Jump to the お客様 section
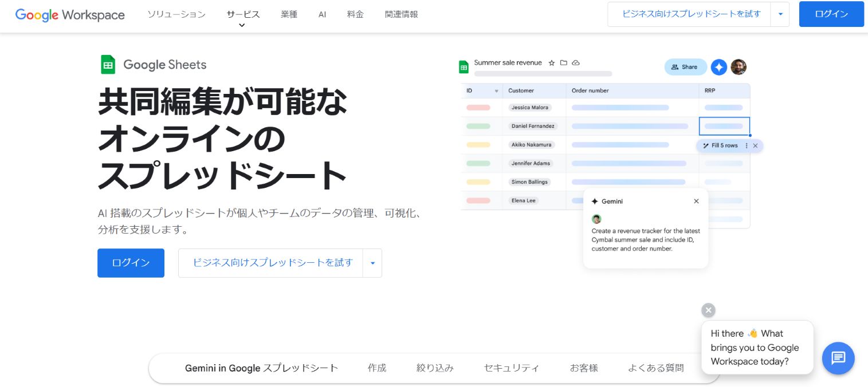This screenshot has width=868, height=387. (x=584, y=368)
